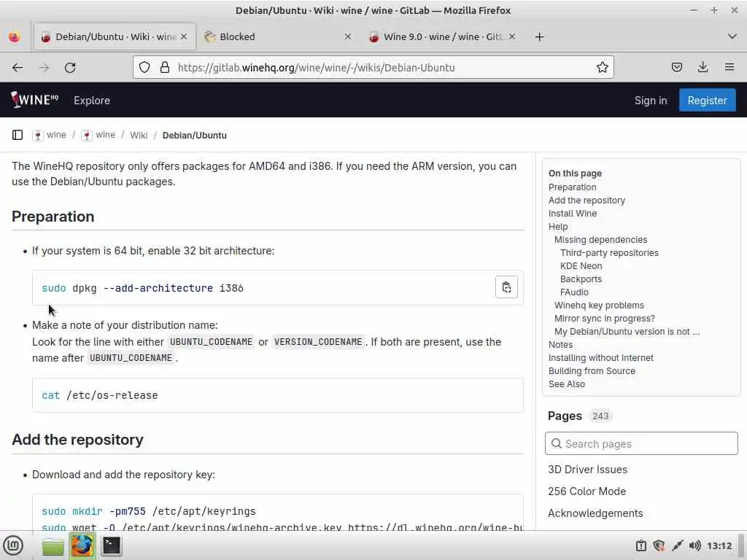Screen dimensions: 747x560
Task: Jump to Third-party repositories section
Action: tap(609, 253)
